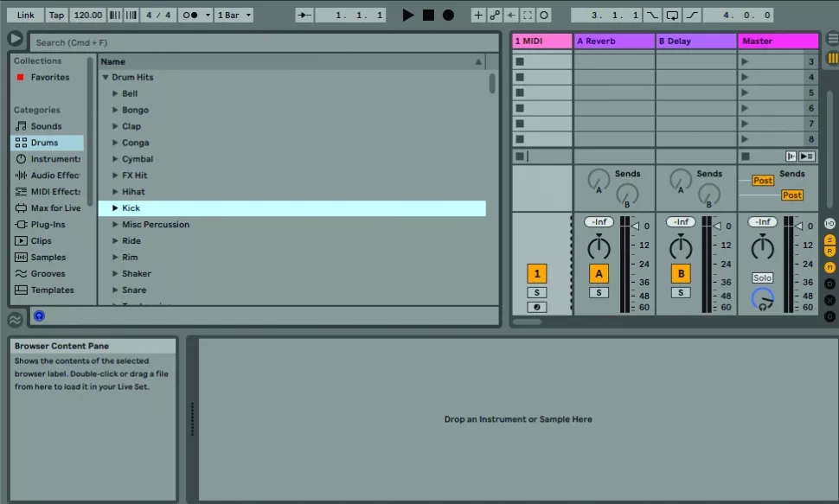Click the browser preview headphone icon
Viewport: 839px width, 504px height.
pyautogui.click(x=39, y=316)
